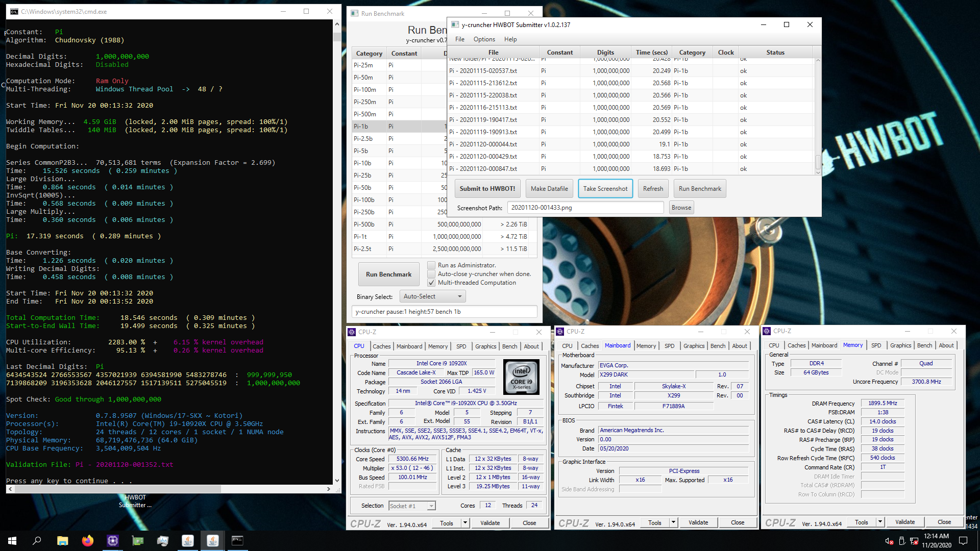Open the Options menu
This screenshot has width=980, height=551.
tap(484, 39)
